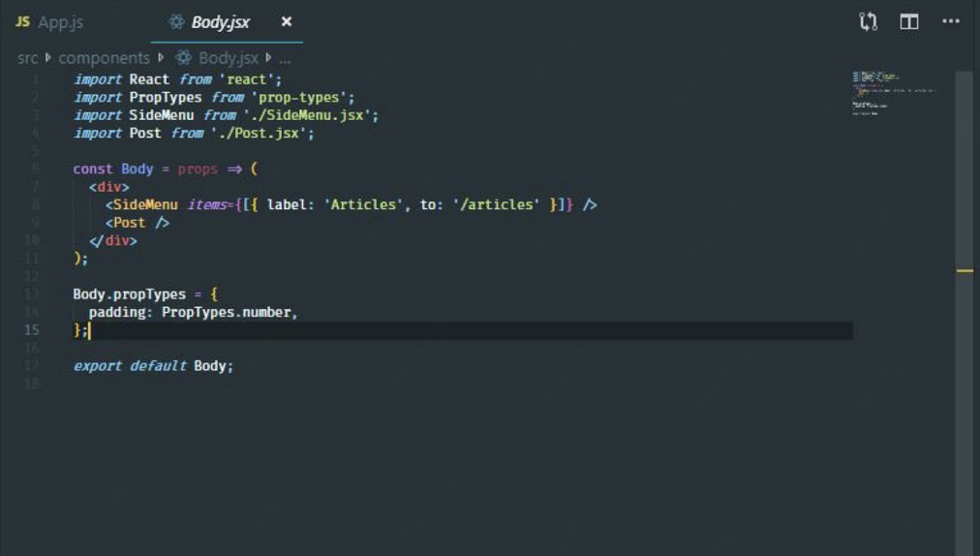This screenshot has height=556, width=980.
Task: Open the Body.jsx breadcrumb
Action: coord(229,58)
